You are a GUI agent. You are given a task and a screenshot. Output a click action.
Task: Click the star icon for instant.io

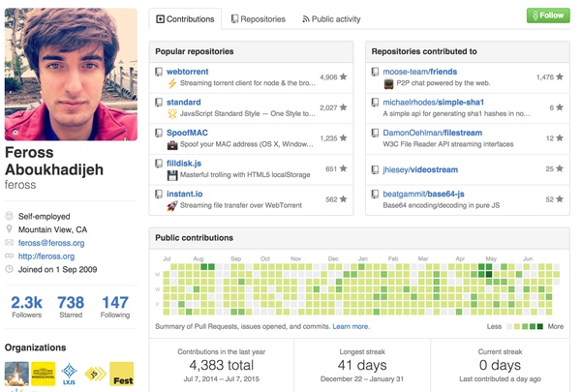(x=344, y=199)
